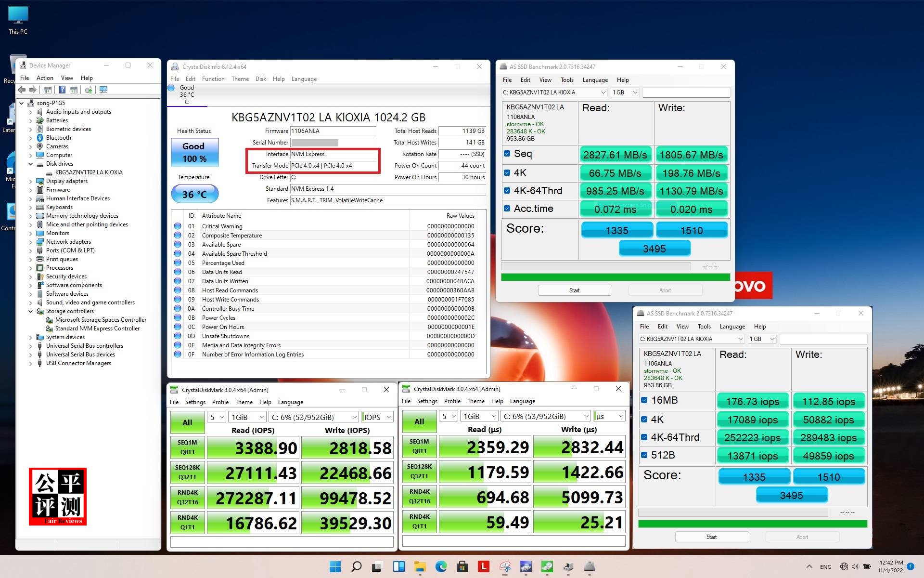Uncheck the 16MB test in lower AS SSD
Screen dimensions: 924x578
point(644,400)
